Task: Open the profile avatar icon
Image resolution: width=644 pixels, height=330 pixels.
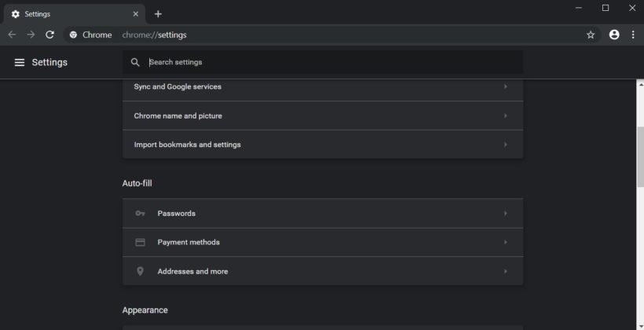Action: pos(614,35)
